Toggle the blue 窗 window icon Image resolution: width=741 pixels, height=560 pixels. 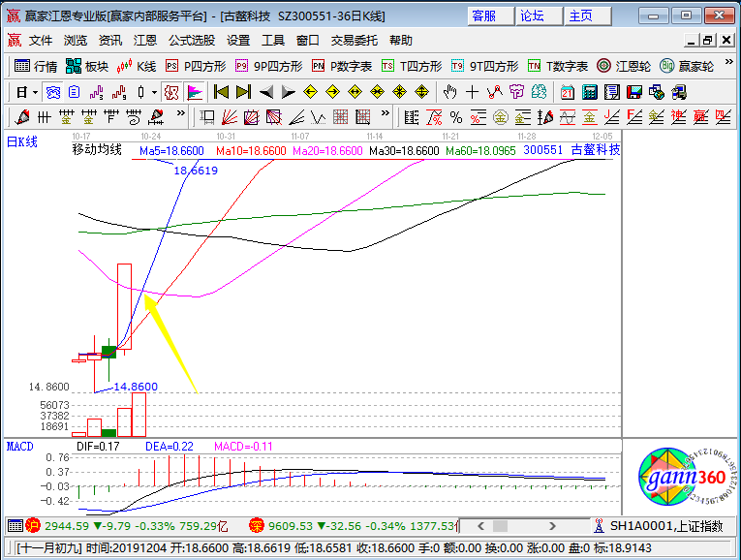[52, 92]
